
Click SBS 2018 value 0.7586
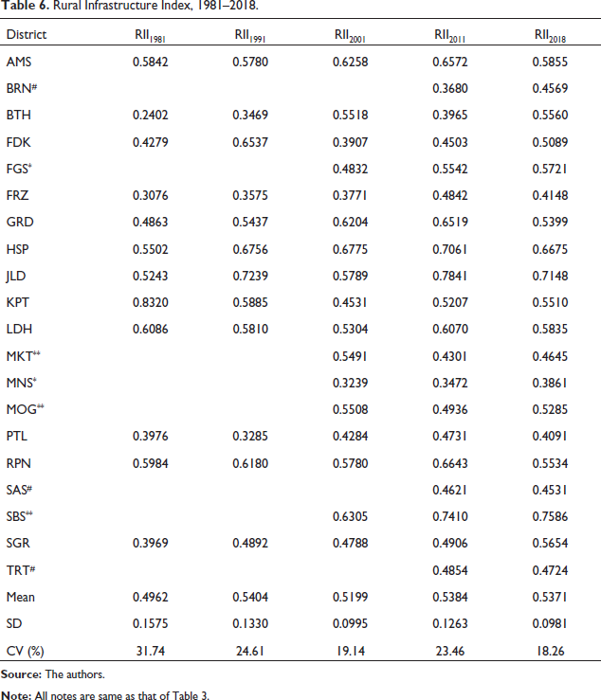coord(550,516)
